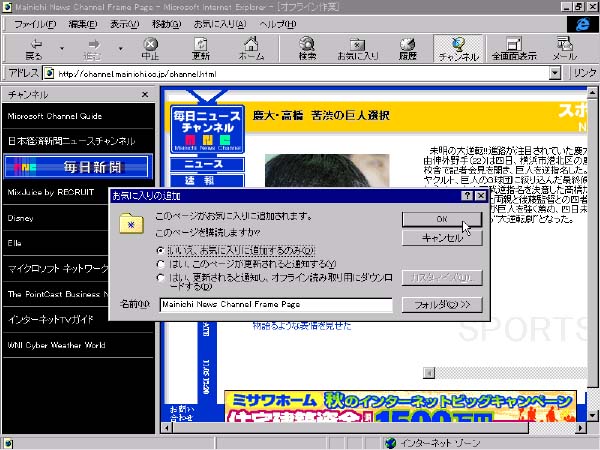Toggle the チャンネル (Channels) toolbar button
This screenshot has width=600, height=450.
pos(458,49)
